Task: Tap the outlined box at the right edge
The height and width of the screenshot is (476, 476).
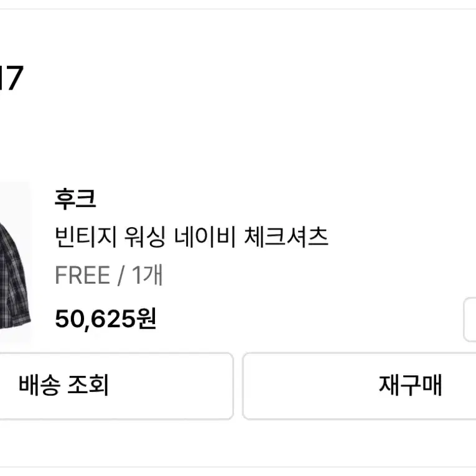Action: tap(470, 320)
